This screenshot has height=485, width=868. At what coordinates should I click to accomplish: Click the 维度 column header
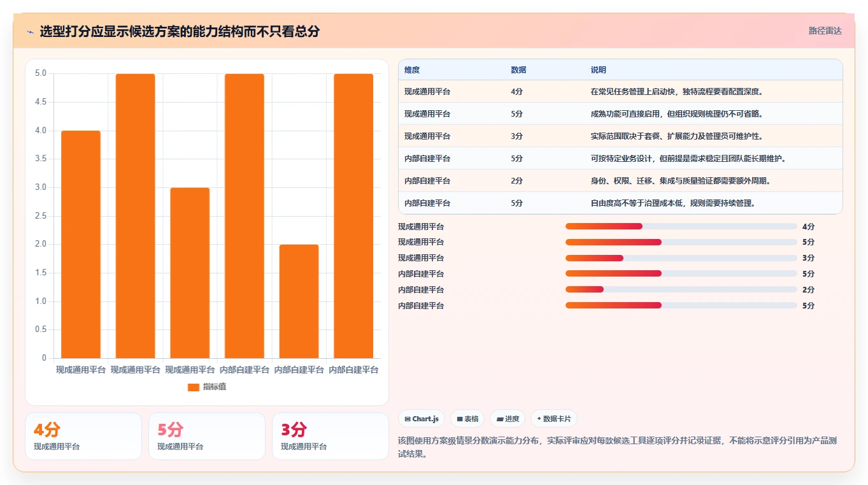(x=412, y=70)
